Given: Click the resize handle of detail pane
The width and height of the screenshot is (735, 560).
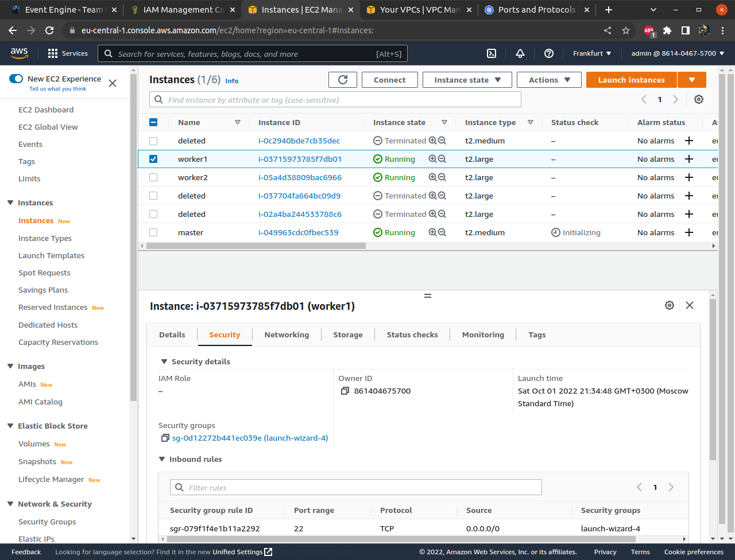Looking at the screenshot, I should (x=427, y=295).
